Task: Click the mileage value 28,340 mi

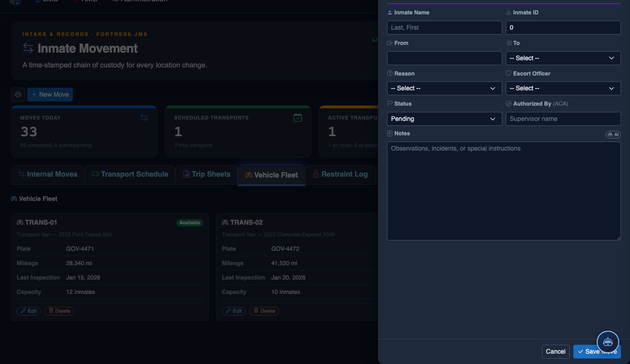Action: [x=79, y=263]
